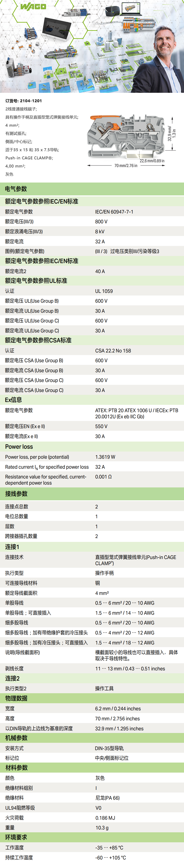Expand the Ex信息 subsection heading
This screenshot has height=868, width=184.
point(13,400)
